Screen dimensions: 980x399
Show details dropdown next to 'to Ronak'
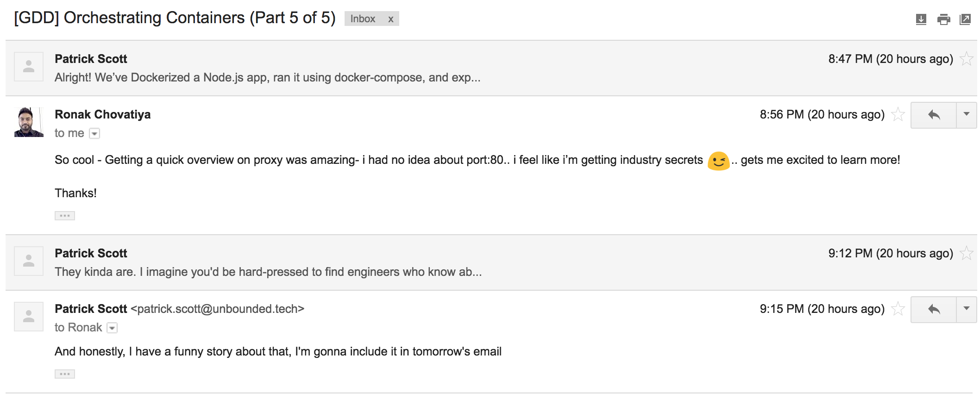112,328
